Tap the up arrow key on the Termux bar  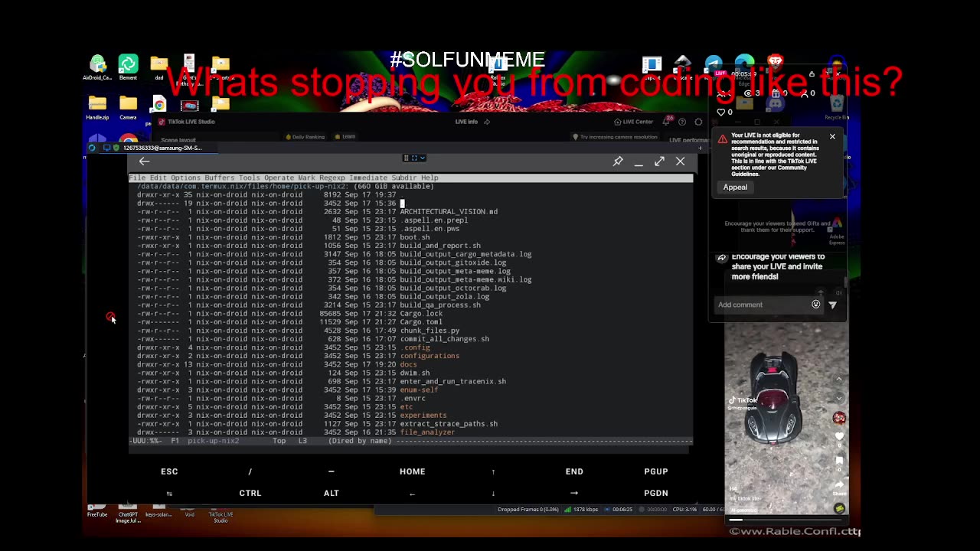click(493, 471)
